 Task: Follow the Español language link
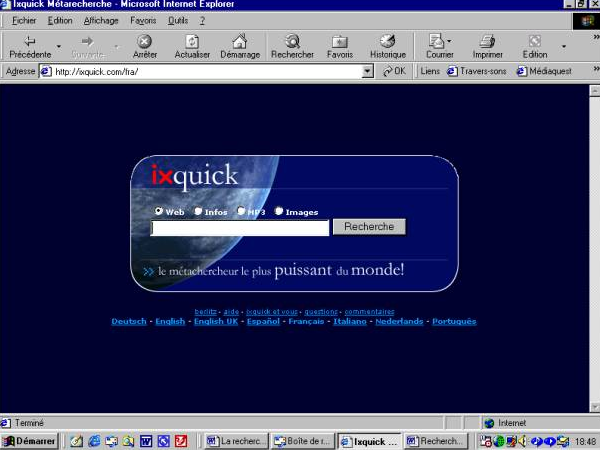pos(263,321)
